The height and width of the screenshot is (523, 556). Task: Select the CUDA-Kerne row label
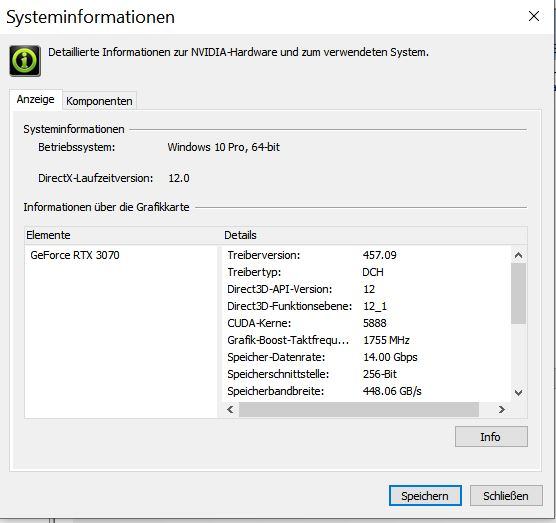259,323
